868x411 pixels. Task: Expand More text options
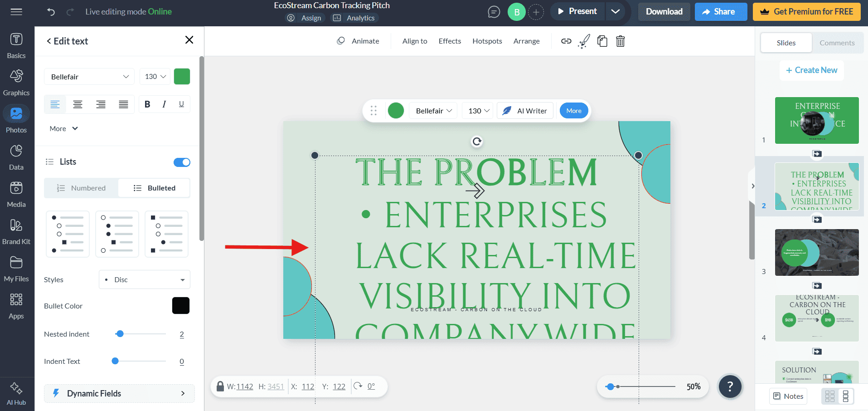tap(64, 129)
